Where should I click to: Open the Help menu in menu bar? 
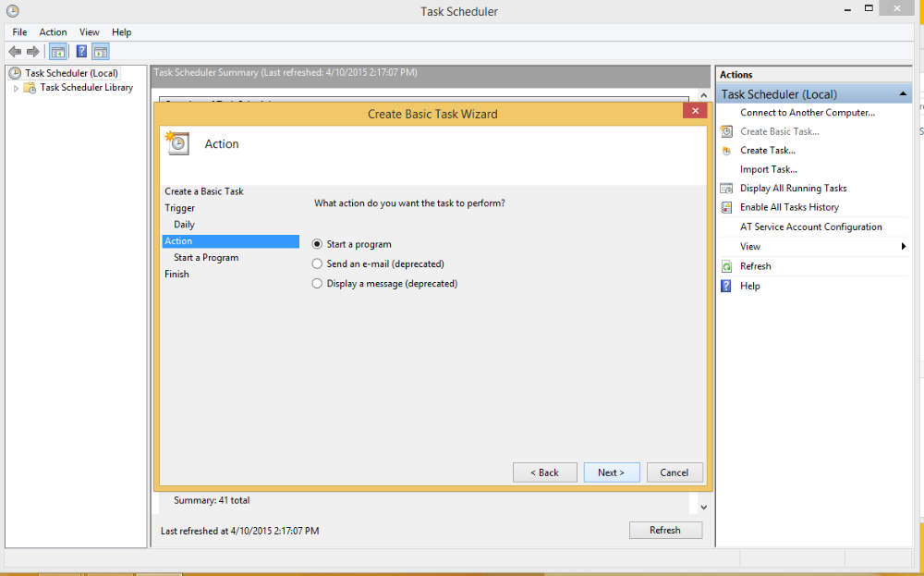pyautogui.click(x=121, y=31)
